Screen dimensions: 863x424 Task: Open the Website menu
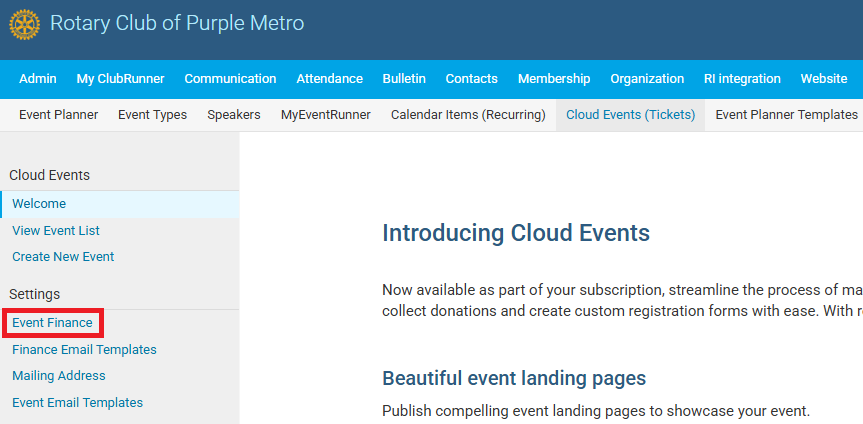click(824, 79)
